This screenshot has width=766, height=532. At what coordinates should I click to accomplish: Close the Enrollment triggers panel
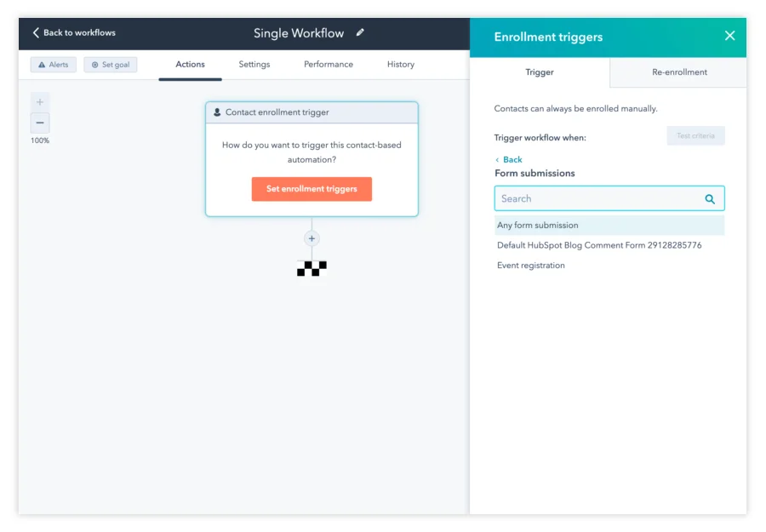point(729,36)
